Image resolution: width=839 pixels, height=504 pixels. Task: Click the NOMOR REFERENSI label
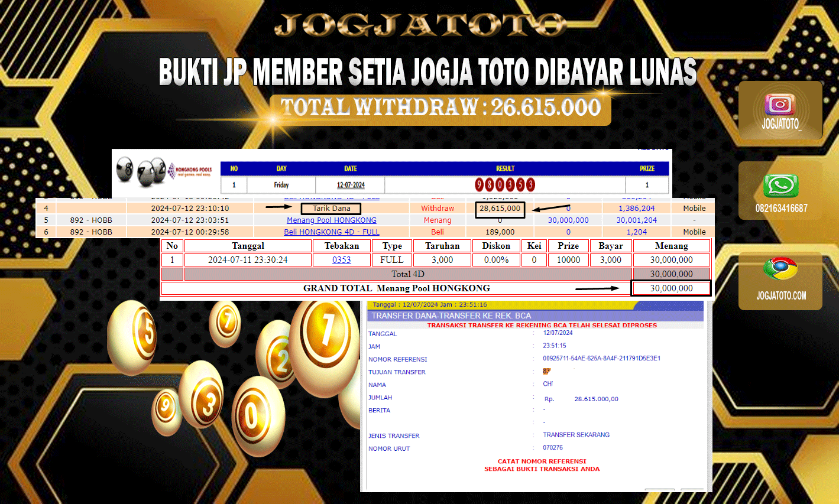(398, 359)
